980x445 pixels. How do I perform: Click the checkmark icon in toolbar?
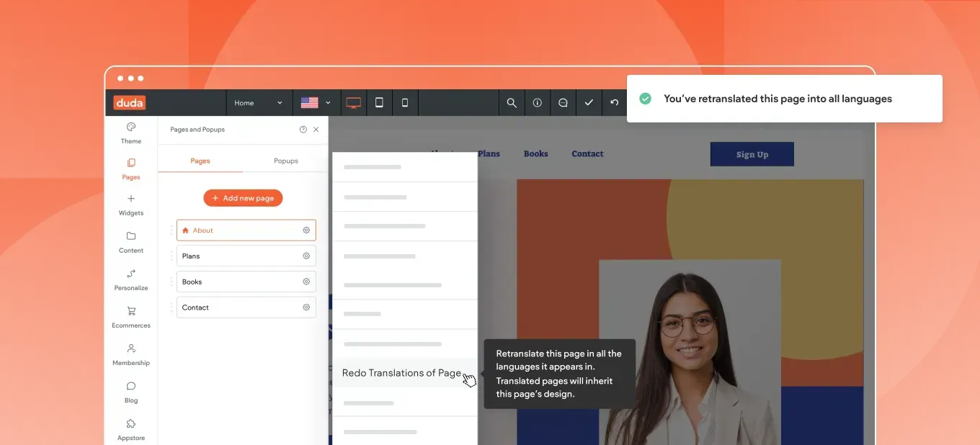click(589, 103)
